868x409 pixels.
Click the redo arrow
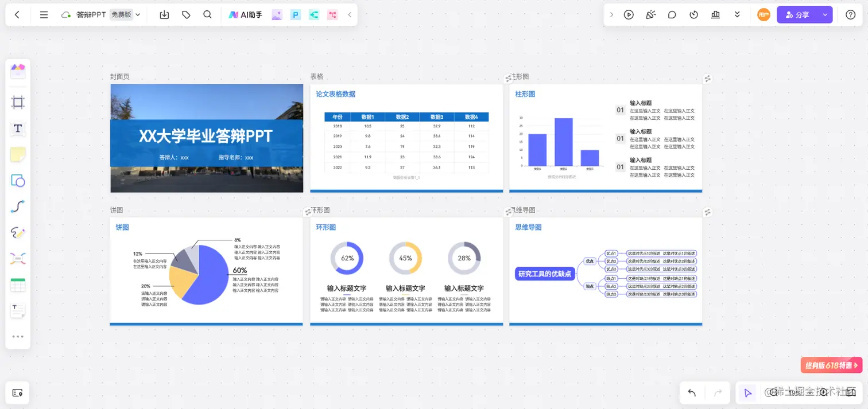(718, 393)
